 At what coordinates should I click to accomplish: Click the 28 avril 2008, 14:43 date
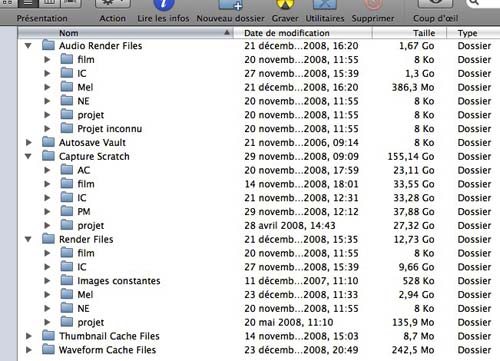[x=290, y=225]
